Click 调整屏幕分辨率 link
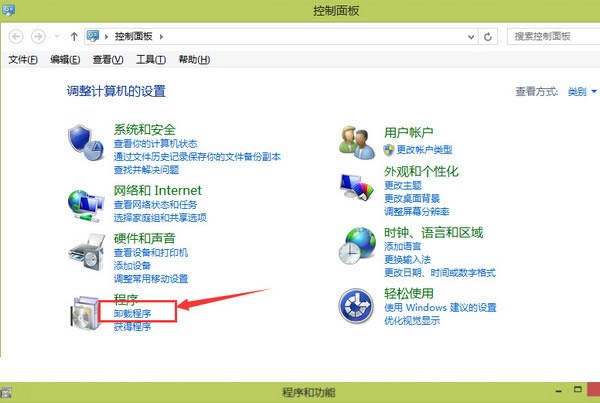 coord(416,212)
